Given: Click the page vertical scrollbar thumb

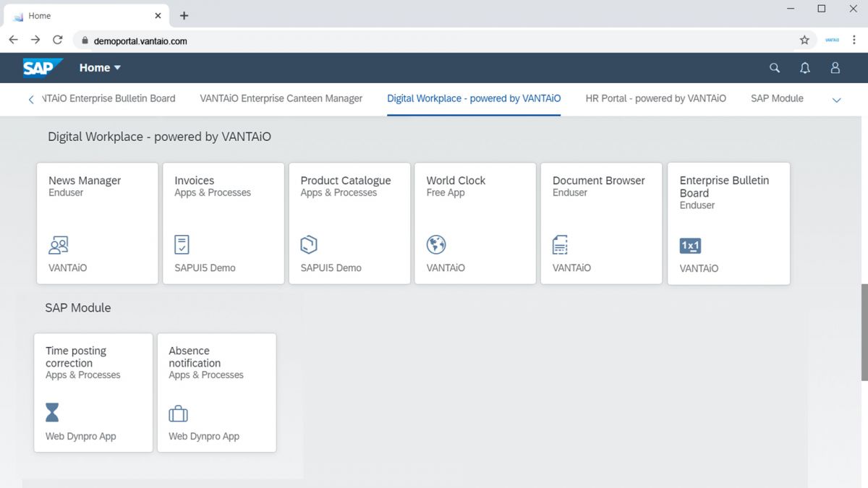Looking at the screenshot, I should [864, 332].
